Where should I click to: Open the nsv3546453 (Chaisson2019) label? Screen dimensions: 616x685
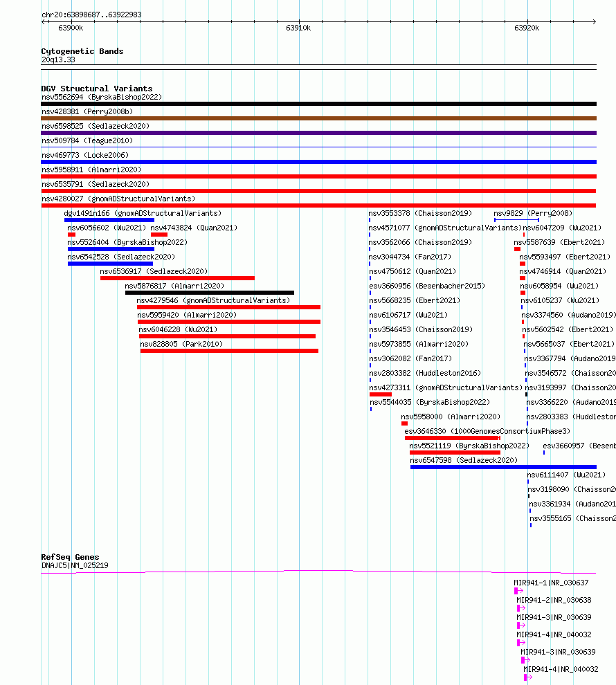pos(421,329)
